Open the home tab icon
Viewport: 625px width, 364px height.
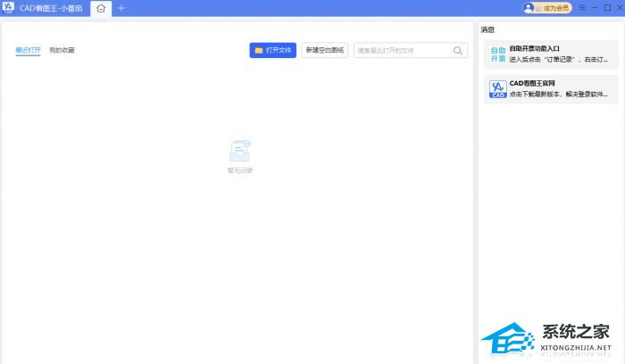tap(101, 8)
